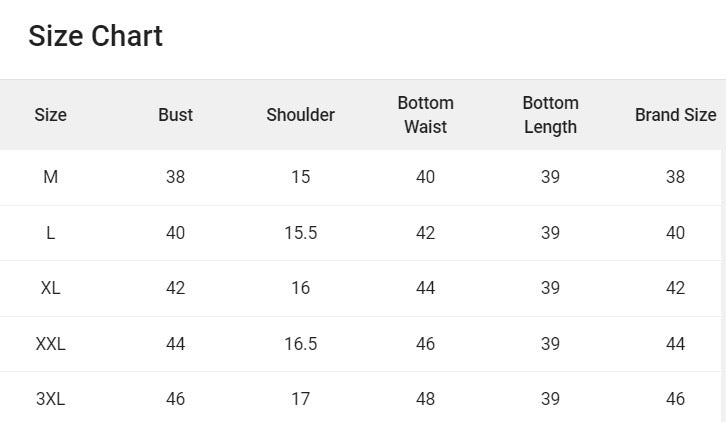
Task: Select the bottom length for size XL
Action: (550, 288)
